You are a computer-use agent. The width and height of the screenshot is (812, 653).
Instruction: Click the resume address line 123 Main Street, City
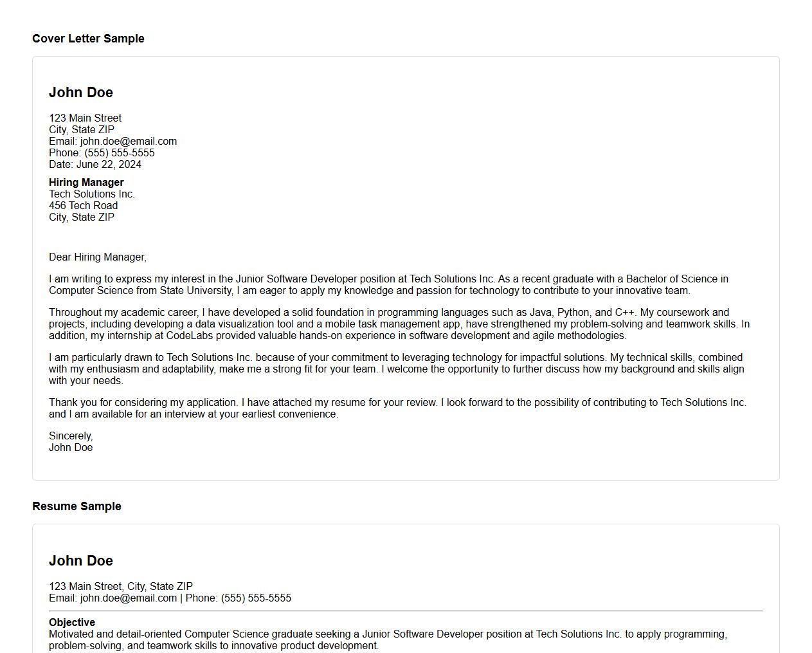121,587
